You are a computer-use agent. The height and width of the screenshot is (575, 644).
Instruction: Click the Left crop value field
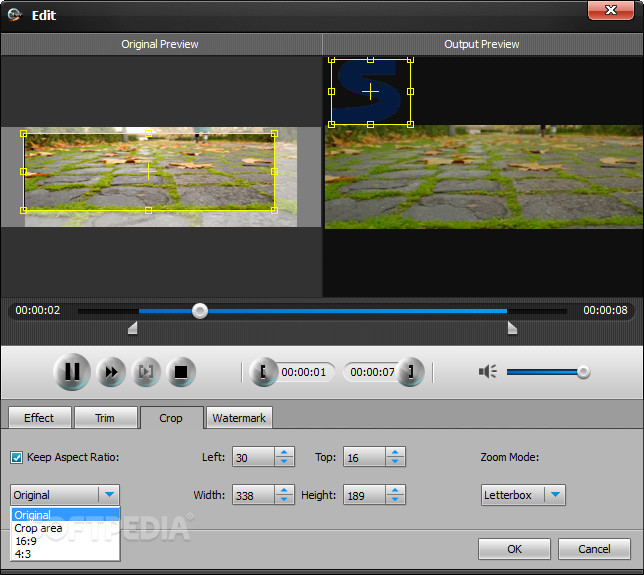[253, 457]
